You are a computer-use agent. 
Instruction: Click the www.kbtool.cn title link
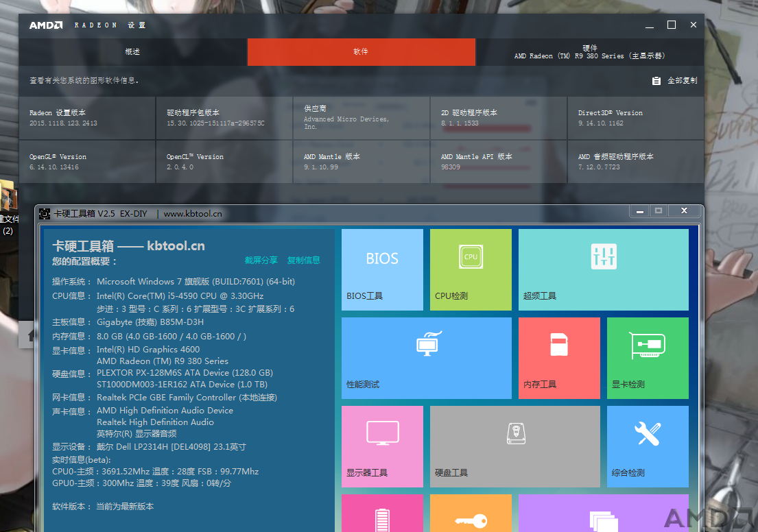[193, 214]
